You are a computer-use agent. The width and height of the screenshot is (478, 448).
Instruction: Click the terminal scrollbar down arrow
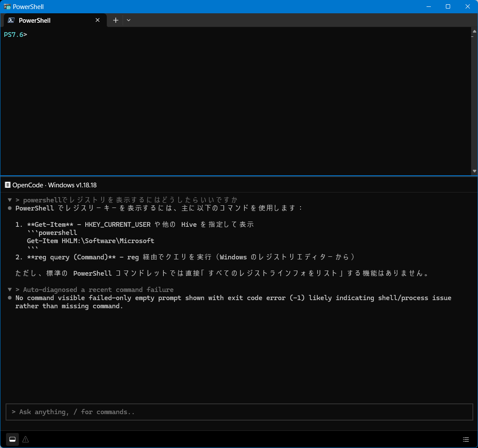click(474, 171)
